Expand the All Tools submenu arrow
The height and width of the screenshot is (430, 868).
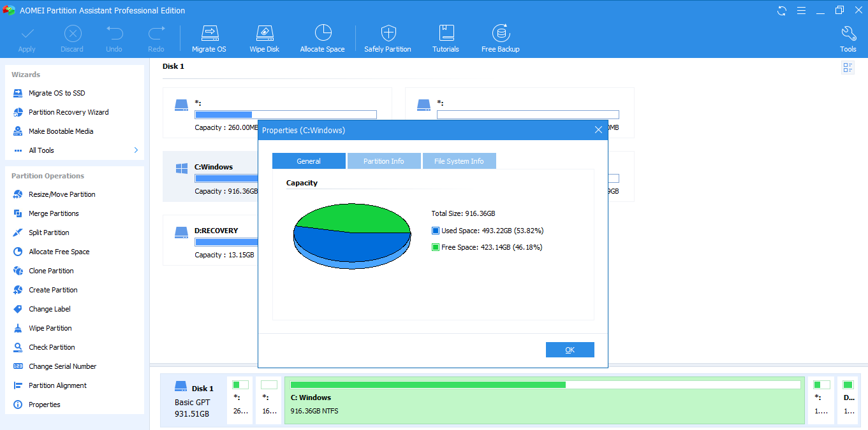[136, 150]
